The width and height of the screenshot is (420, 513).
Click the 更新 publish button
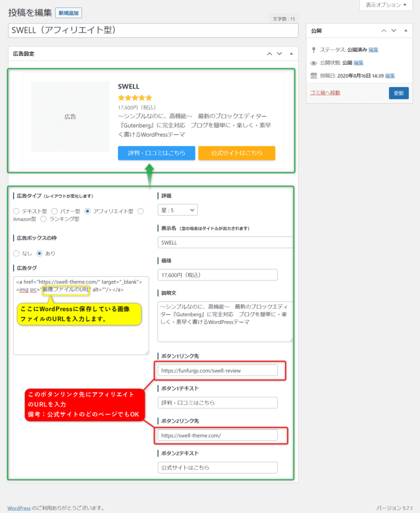tap(399, 93)
